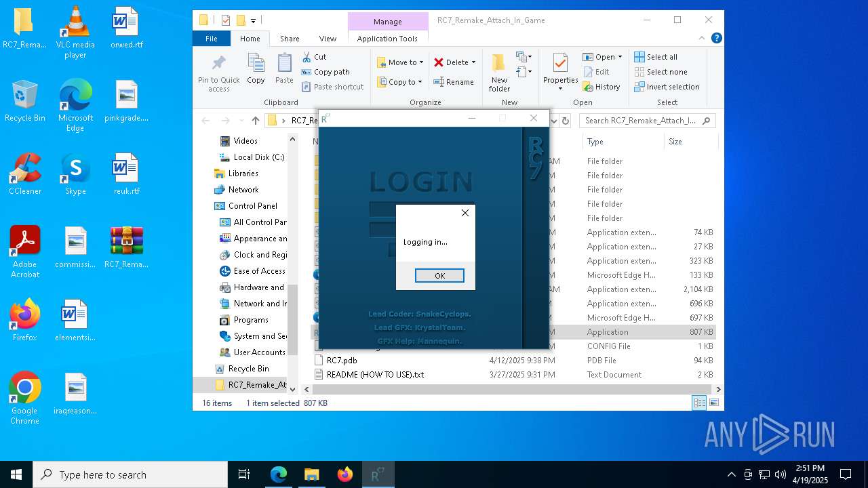
Task: Open VLC media player desktop icon
Action: coord(75,33)
